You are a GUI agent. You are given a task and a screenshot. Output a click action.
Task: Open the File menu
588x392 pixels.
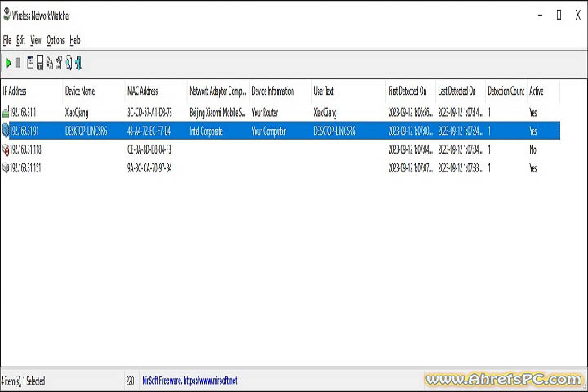coord(7,40)
